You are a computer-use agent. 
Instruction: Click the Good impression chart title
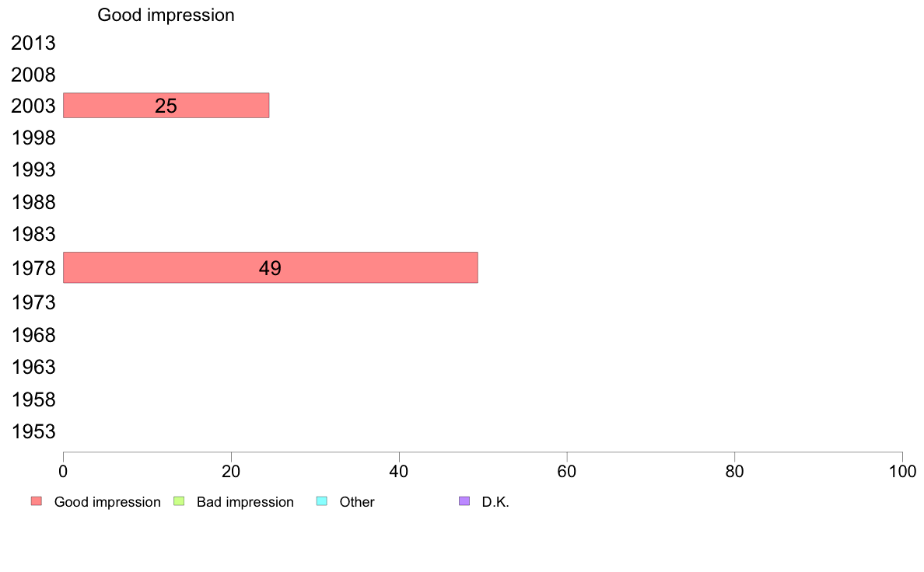tap(166, 16)
